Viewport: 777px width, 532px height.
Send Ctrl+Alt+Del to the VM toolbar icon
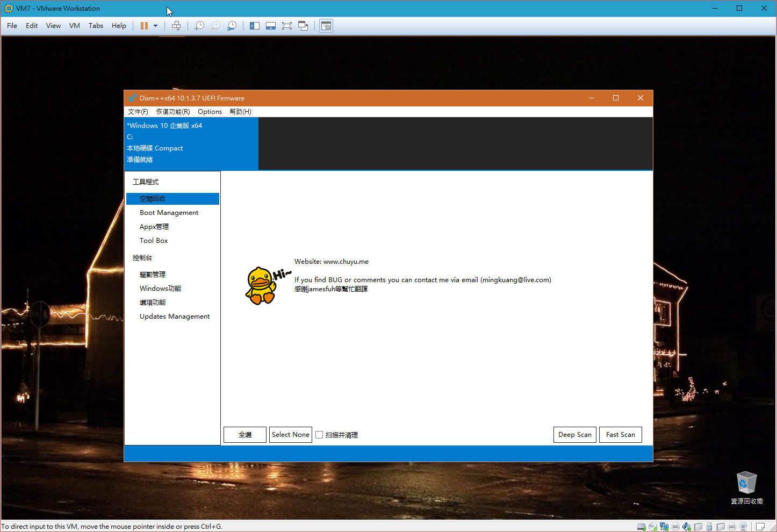tap(176, 26)
